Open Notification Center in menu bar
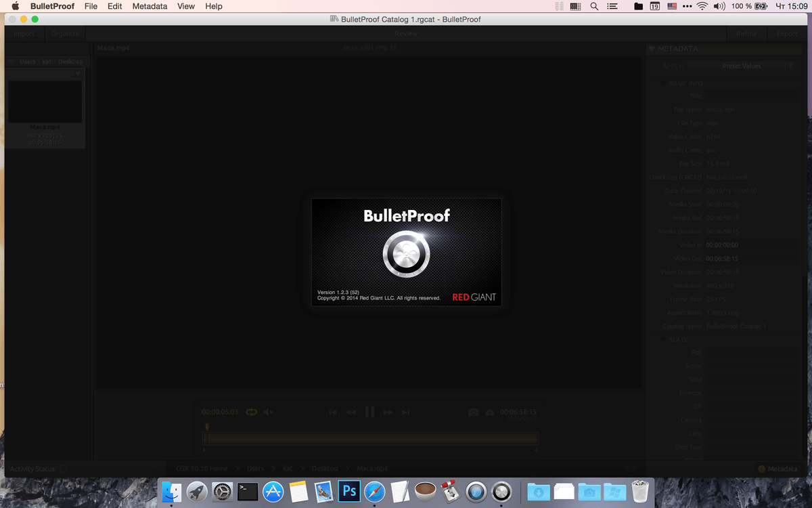812x508 pixels. click(x=612, y=6)
